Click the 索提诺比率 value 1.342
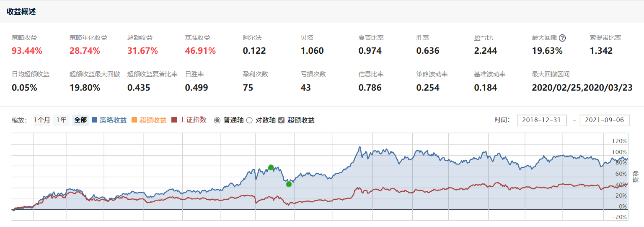This screenshot has height=227, width=644. point(601,51)
